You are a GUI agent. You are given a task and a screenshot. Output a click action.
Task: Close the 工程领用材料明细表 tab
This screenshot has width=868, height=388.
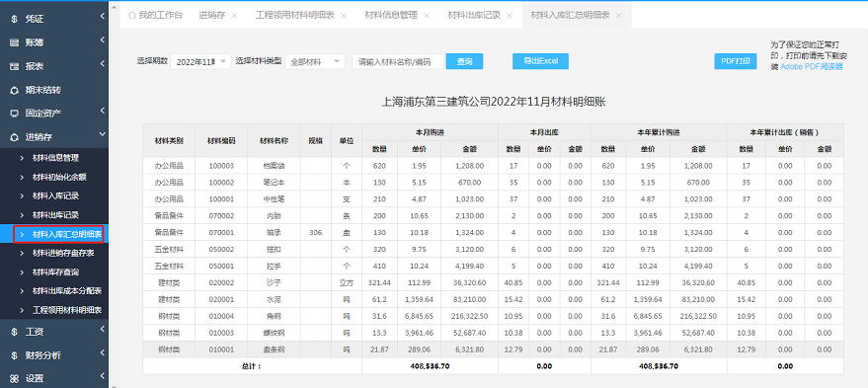click(344, 16)
